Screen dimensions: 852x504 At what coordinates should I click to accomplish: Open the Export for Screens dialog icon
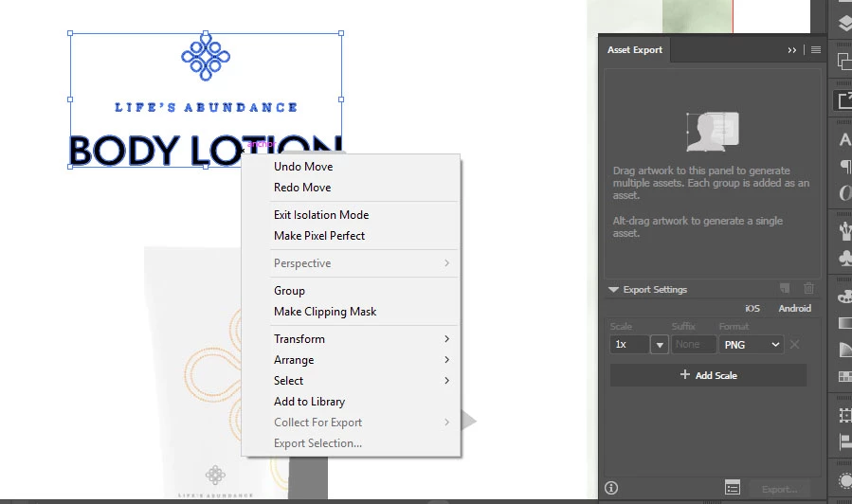(x=733, y=488)
